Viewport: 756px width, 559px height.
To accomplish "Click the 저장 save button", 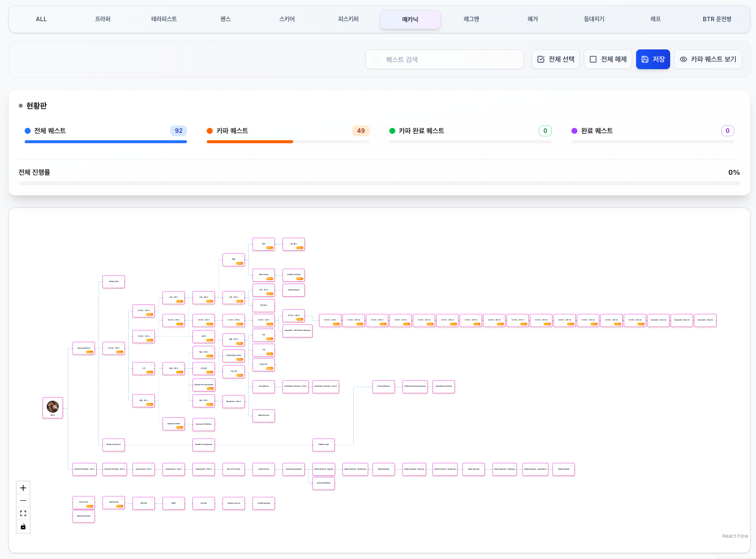I will (653, 59).
